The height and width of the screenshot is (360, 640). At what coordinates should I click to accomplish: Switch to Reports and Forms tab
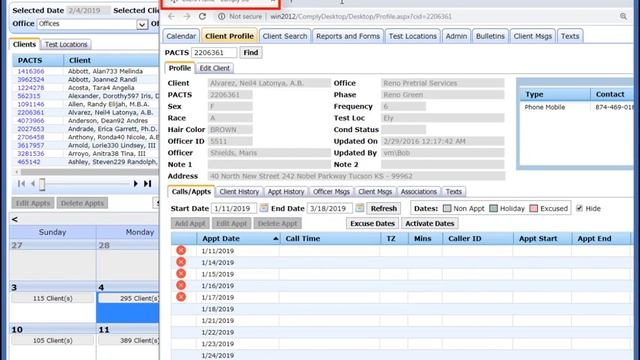pos(348,36)
